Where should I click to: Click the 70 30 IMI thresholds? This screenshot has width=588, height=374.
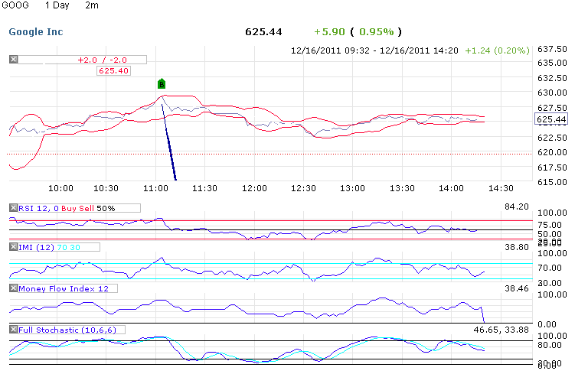pos(69,247)
